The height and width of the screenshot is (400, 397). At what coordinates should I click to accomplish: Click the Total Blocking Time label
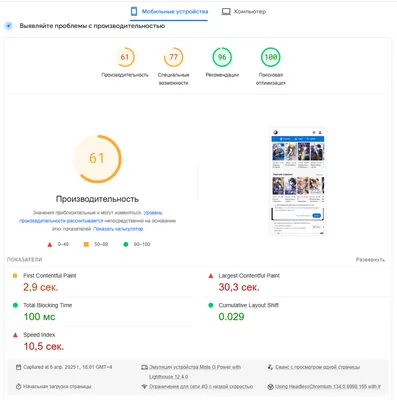click(x=48, y=305)
